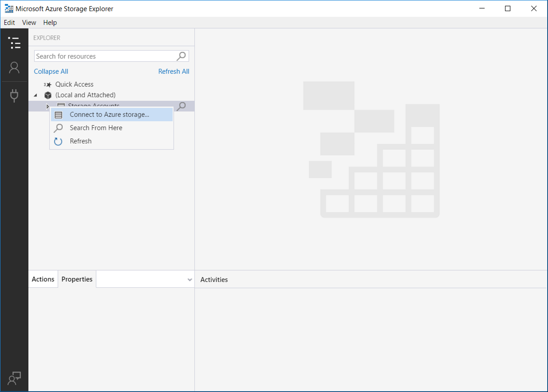Minimize the Storage Explorer window
The width and height of the screenshot is (548, 392).
point(482,9)
